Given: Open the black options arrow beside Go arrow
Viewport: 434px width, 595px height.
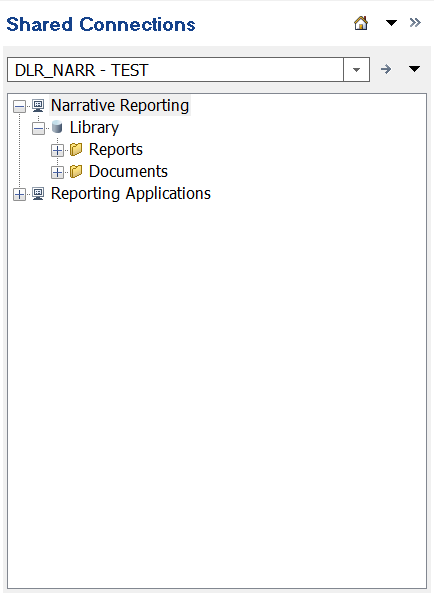Looking at the screenshot, I should [414, 69].
